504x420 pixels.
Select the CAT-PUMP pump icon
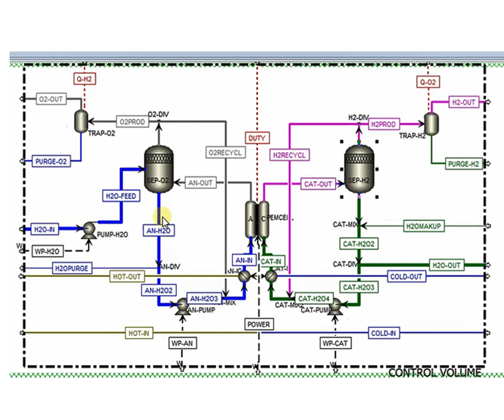click(x=335, y=305)
